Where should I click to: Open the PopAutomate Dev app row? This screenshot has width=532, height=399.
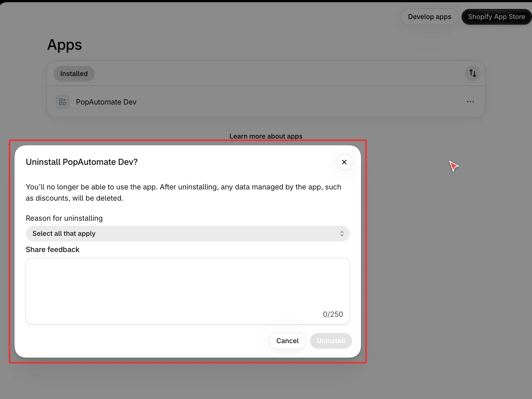click(x=266, y=102)
